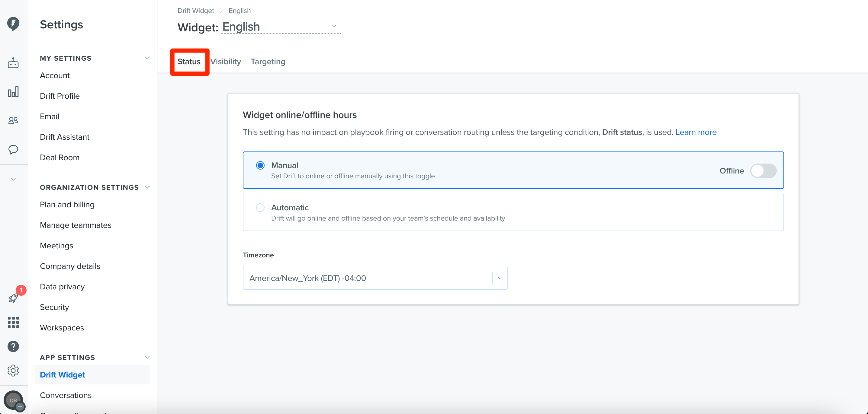This screenshot has width=868, height=414.
Task: Click Drift Widget in the breadcrumb
Action: coord(196,11)
